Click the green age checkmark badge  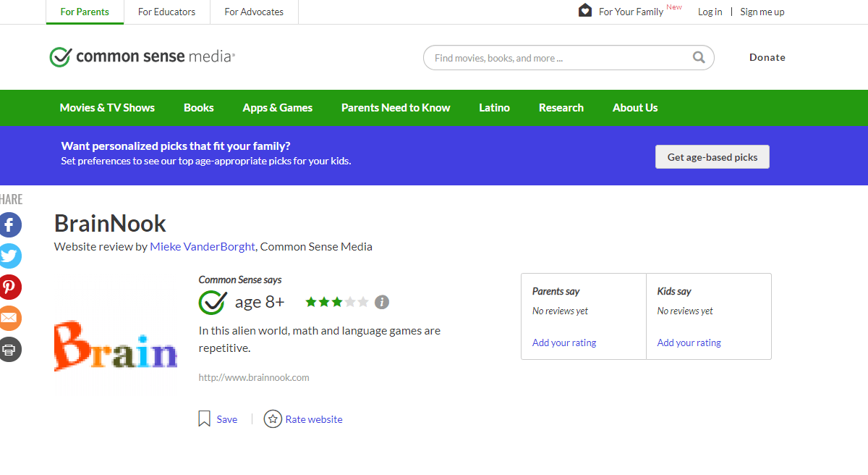click(213, 302)
